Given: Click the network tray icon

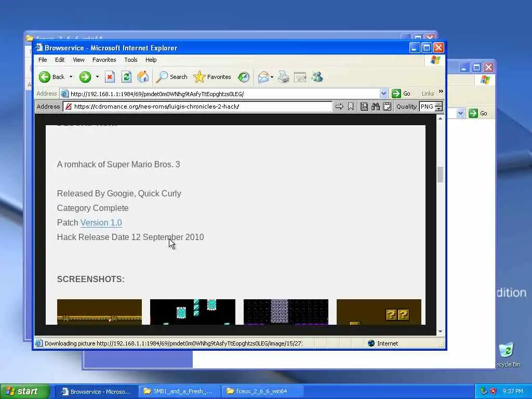Looking at the screenshot, I should coord(484,392).
